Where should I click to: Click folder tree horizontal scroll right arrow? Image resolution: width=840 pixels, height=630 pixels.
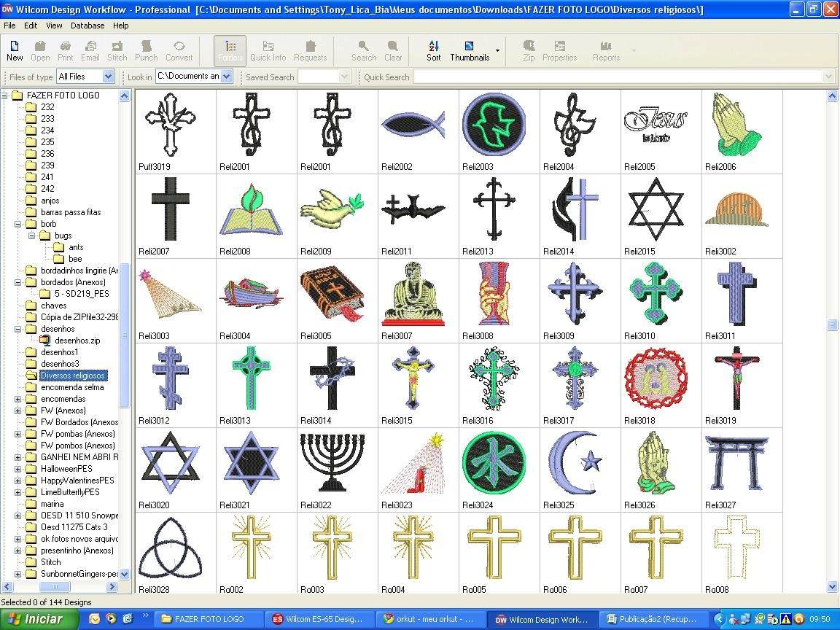(112, 586)
